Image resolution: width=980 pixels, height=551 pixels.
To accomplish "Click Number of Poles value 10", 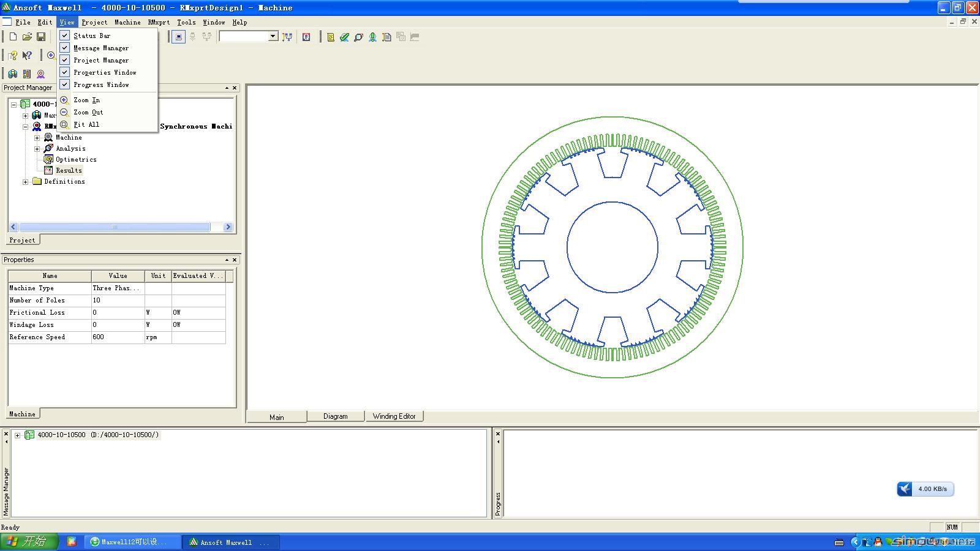I will click(118, 300).
